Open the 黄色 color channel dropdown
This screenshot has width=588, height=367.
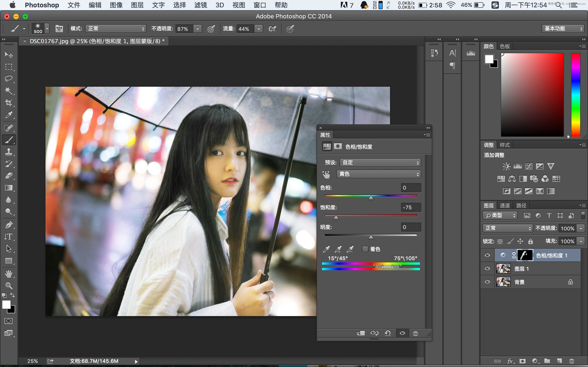point(378,173)
